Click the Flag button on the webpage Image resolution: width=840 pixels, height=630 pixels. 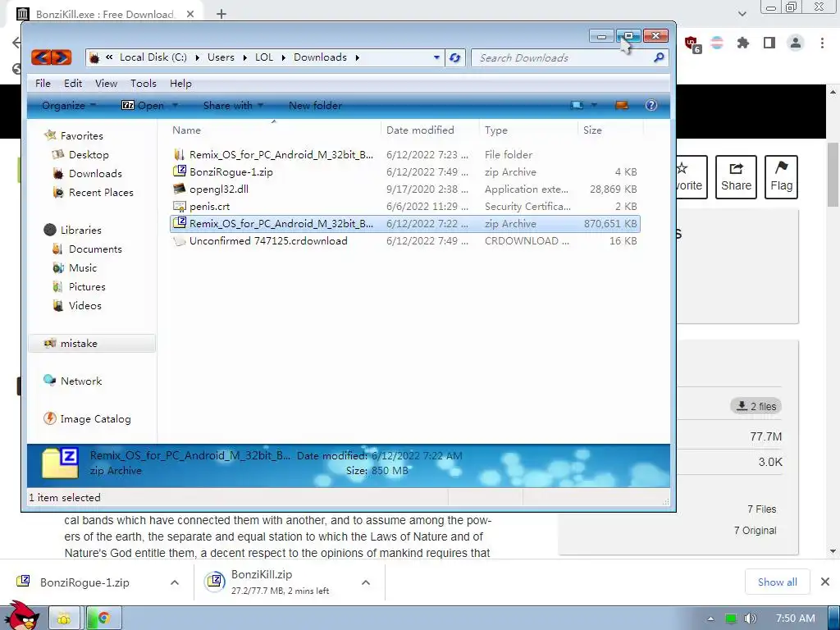[x=781, y=177]
